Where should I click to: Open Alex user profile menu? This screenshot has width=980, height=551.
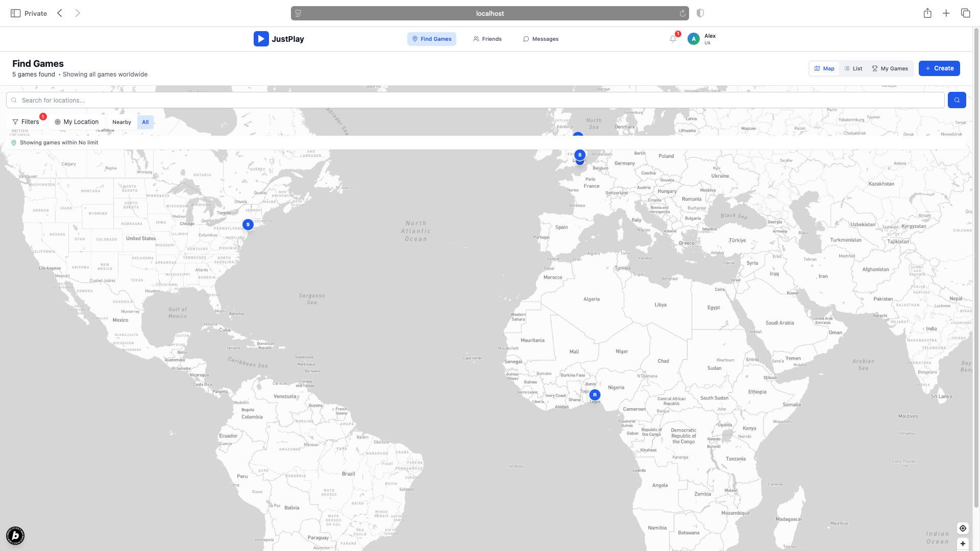(702, 39)
